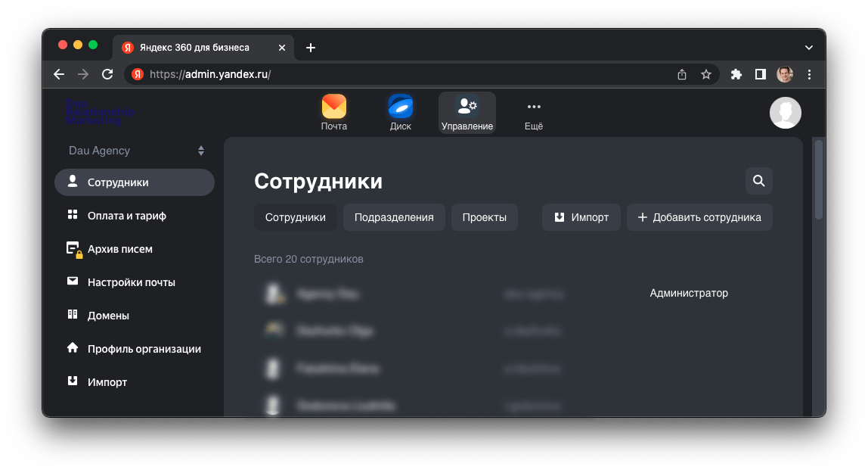868x473 pixels.
Task: Open the Dau Agency organization switcher
Action: (135, 151)
